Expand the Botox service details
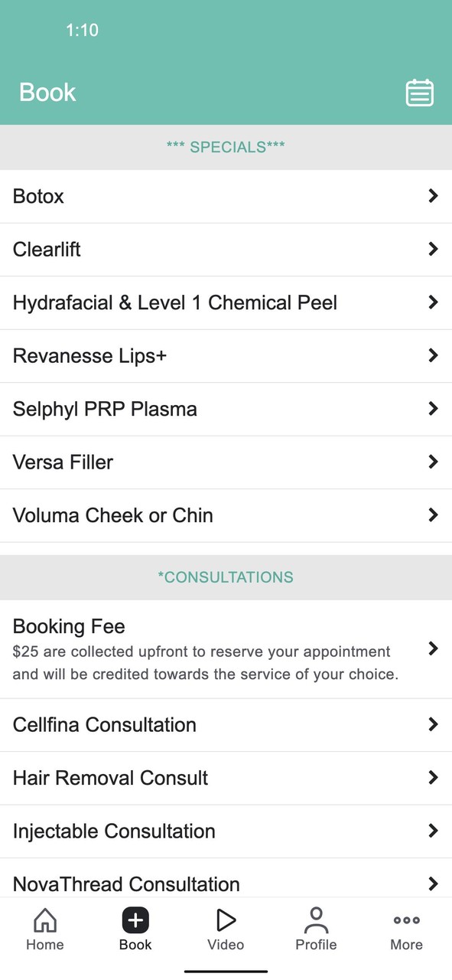Screen dimensions: 452x980 click(226, 196)
